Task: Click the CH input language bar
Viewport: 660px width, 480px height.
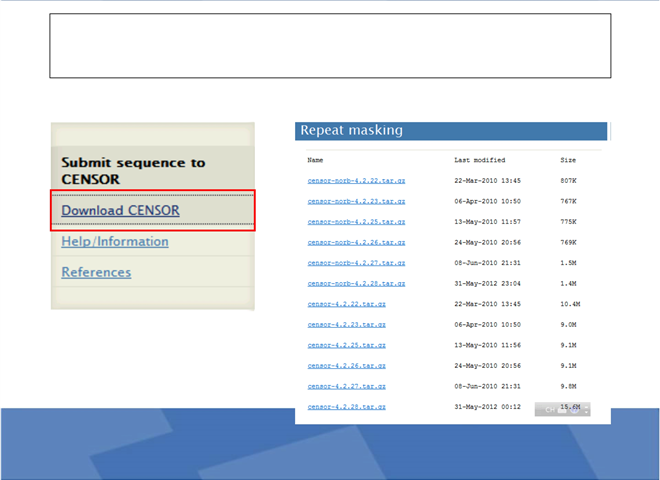Action: pos(562,409)
